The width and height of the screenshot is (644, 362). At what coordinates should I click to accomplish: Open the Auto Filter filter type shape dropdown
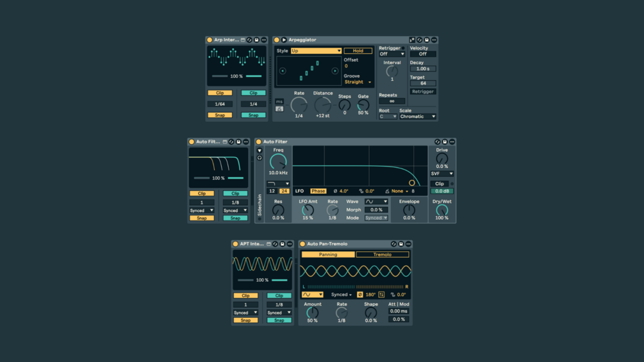pyautogui.click(x=278, y=183)
